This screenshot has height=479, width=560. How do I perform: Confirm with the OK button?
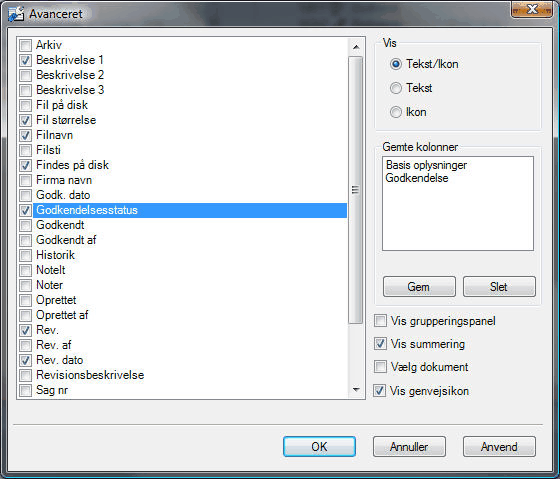pos(319,446)
